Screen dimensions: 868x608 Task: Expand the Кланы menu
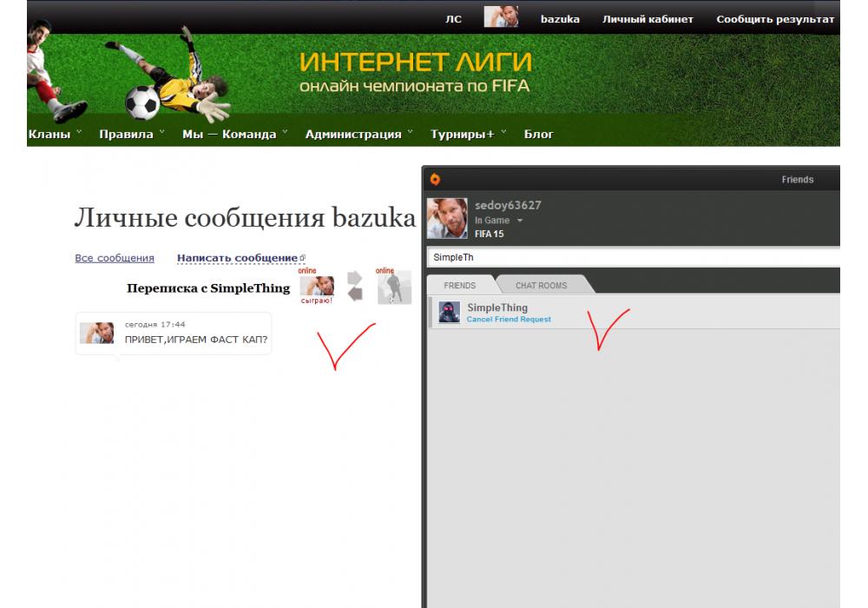[54, 134]
